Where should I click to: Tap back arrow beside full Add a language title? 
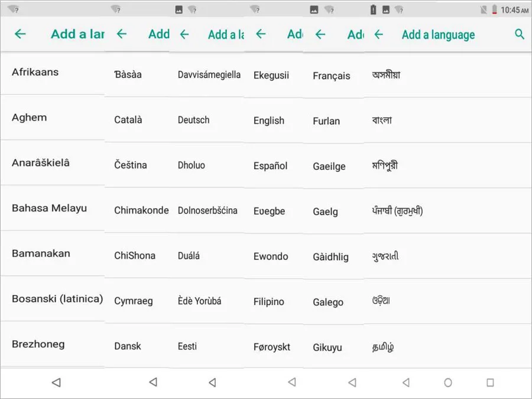[x=379, y=34]
